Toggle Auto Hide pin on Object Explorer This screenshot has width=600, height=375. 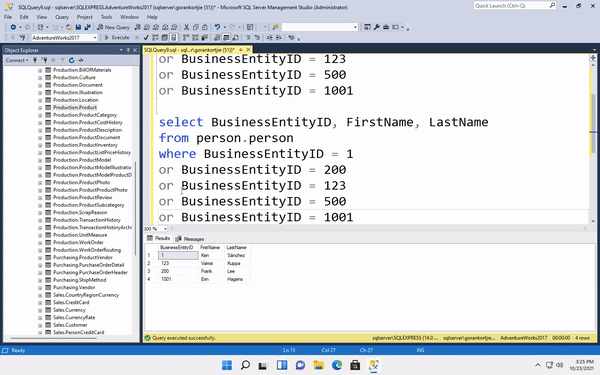[x=128, y=50]
